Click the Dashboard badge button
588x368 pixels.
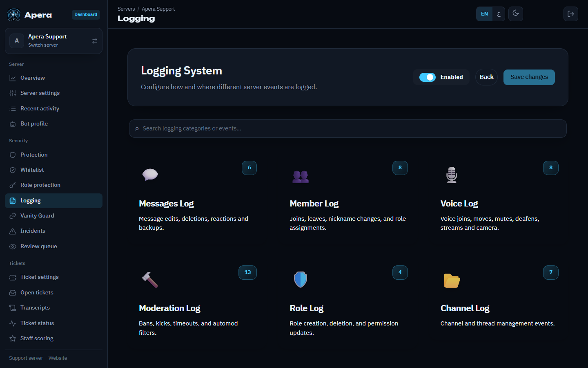tap(86, 15)
